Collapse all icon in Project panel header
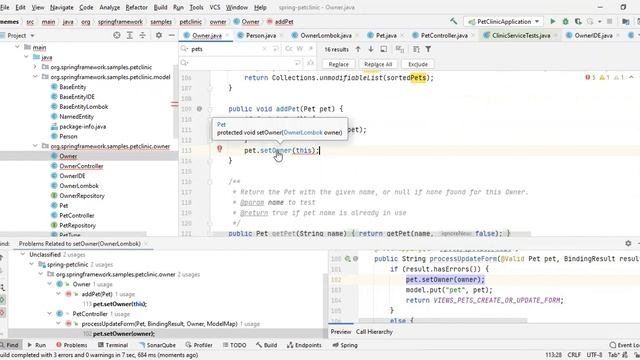This screenshot has width=640, height=360. (142, 36)
